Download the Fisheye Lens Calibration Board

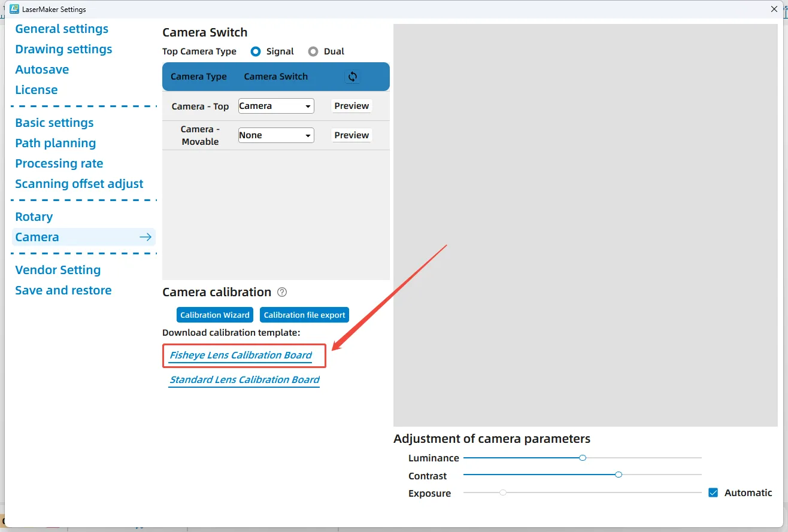point(241,355)
